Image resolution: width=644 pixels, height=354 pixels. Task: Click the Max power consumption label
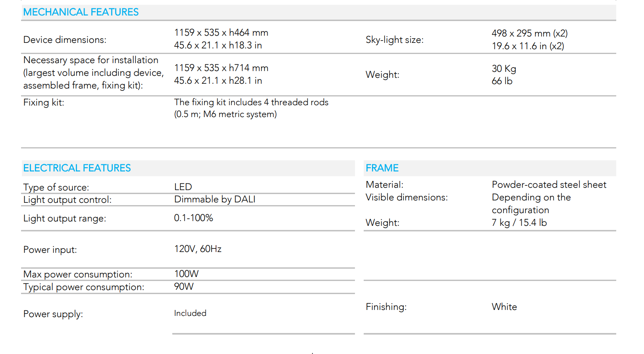click(78, 274)
